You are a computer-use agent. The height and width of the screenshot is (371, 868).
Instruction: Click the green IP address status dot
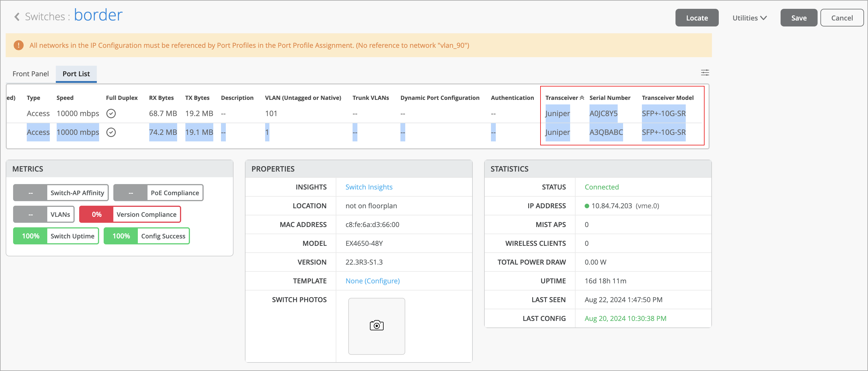tap(587, 206)
